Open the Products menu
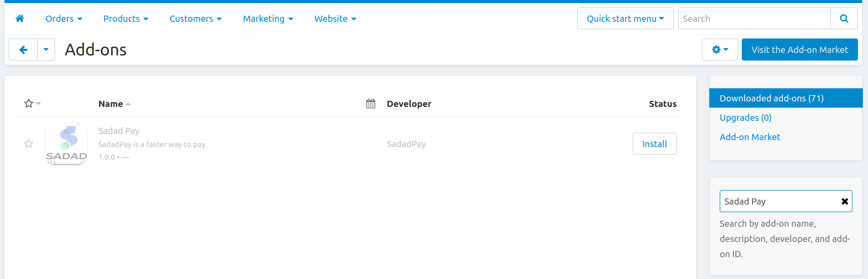 126,19
